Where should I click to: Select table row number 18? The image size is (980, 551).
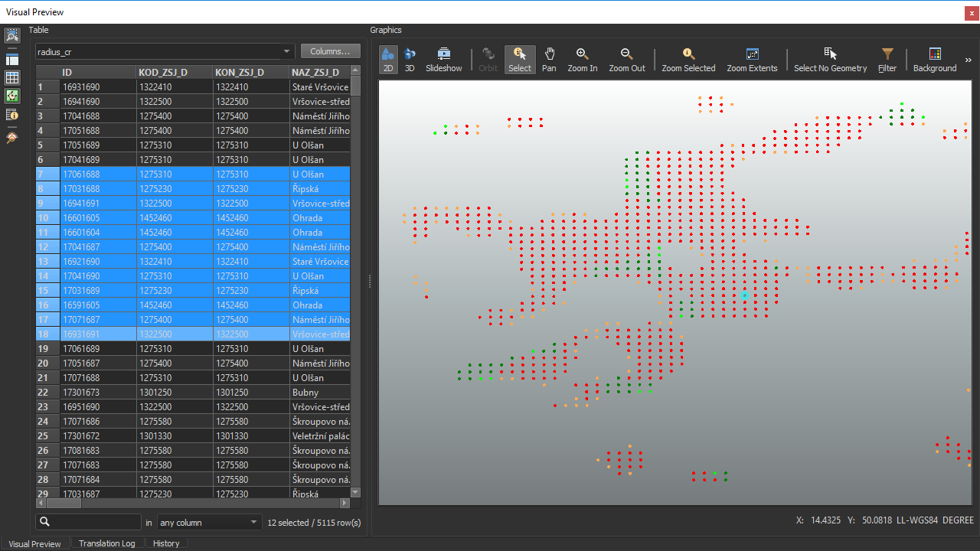tap(47, 334)
